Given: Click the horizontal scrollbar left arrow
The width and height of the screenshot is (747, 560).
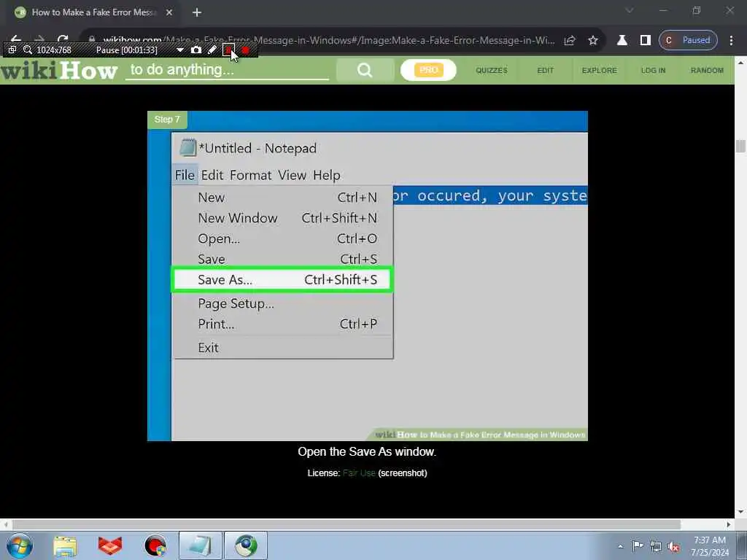Looking at the screenshot, I should point(6,524).
